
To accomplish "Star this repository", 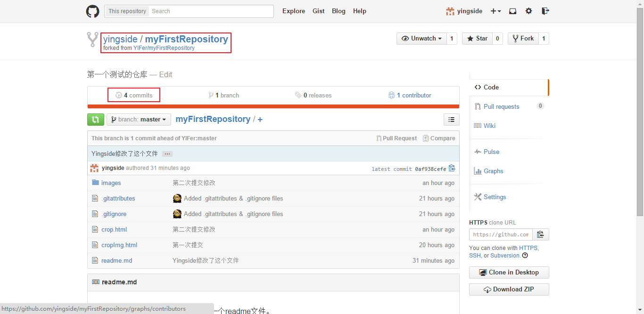I will pyautogui.click(x=477, y=39).
